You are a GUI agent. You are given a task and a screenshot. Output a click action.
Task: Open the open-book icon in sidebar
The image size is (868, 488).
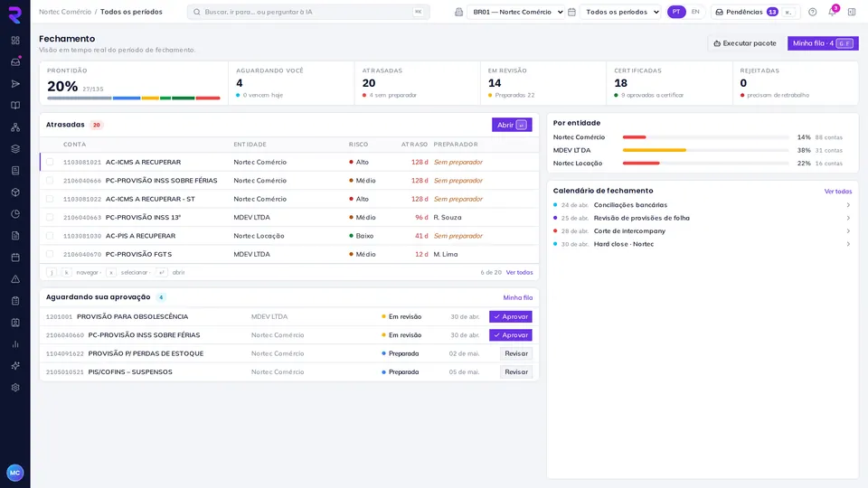coord(15,105)
